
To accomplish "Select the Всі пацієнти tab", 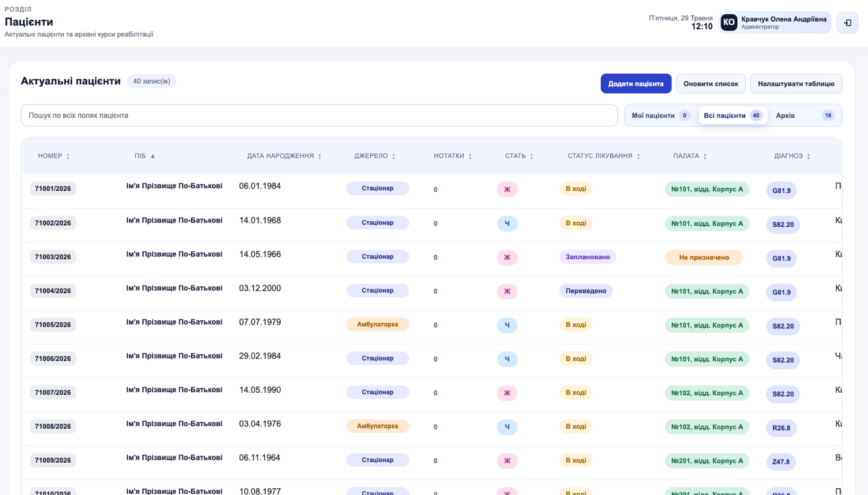I will [x=733, y=115].
